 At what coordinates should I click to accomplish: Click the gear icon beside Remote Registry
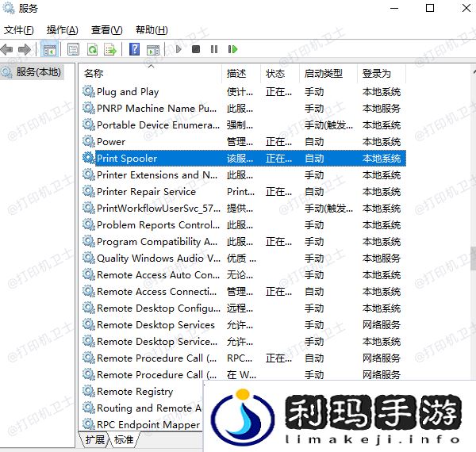(x=89, y=391)
